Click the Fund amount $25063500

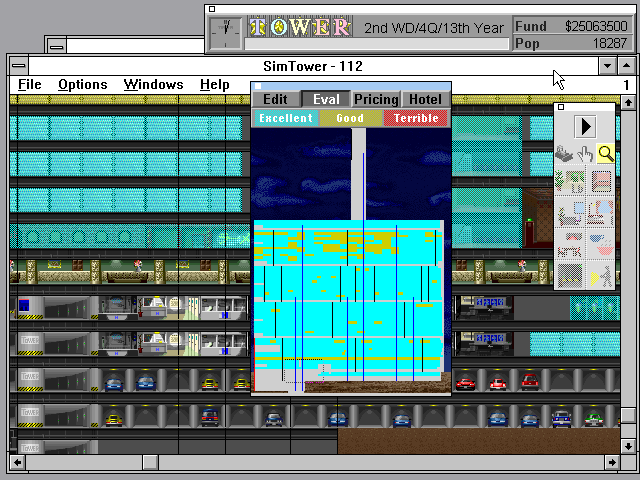pyautogui.click(x=596, y=26)
